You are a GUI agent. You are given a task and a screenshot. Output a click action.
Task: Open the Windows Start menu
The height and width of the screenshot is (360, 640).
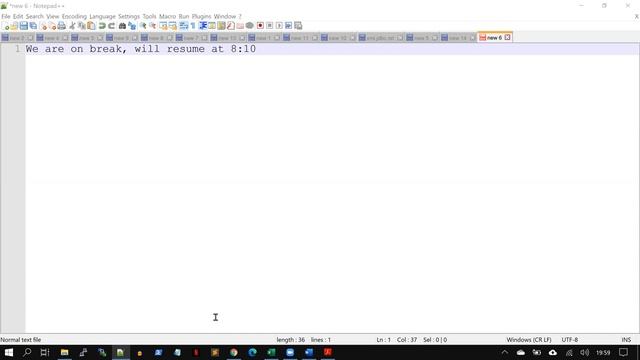click(x=9, y=352)
